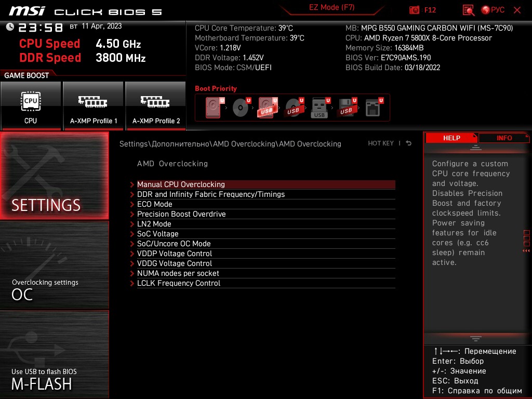
Task: Open the SETTINGS section
Action: tap(54, 176)
